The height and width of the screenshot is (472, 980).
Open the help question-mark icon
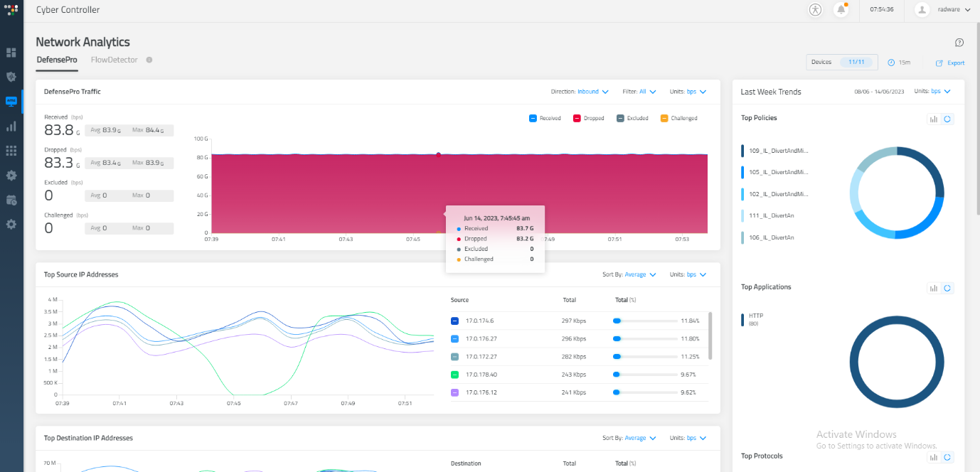tap(959, 42)
